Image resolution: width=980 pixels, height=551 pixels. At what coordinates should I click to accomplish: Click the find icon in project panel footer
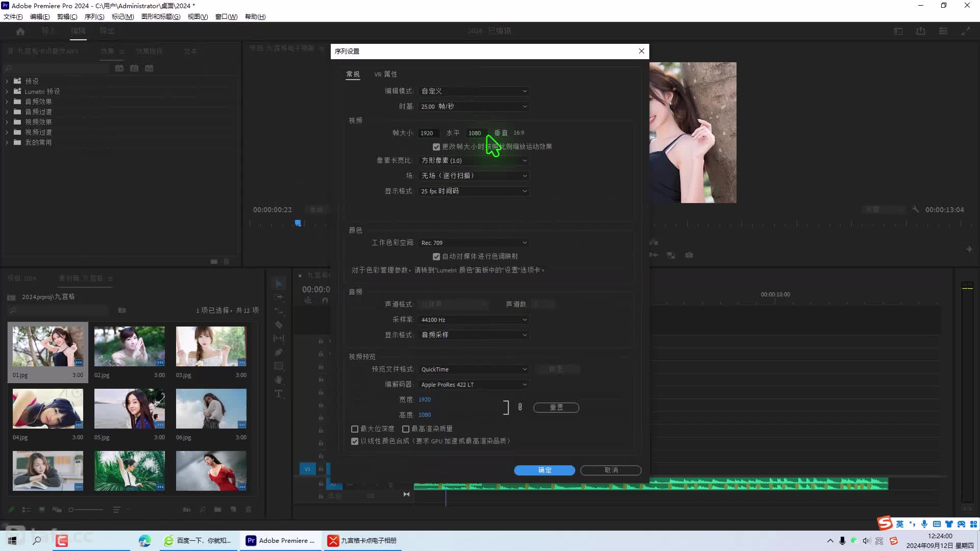(203, 509)
